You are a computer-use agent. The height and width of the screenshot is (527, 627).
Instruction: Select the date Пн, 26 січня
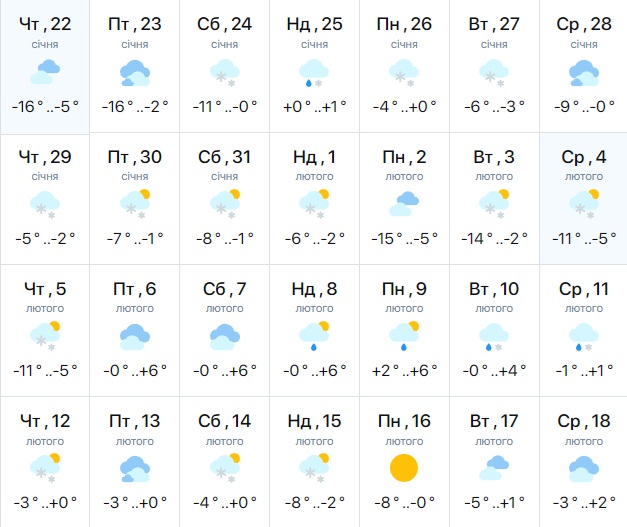click(x=404, y=24)
